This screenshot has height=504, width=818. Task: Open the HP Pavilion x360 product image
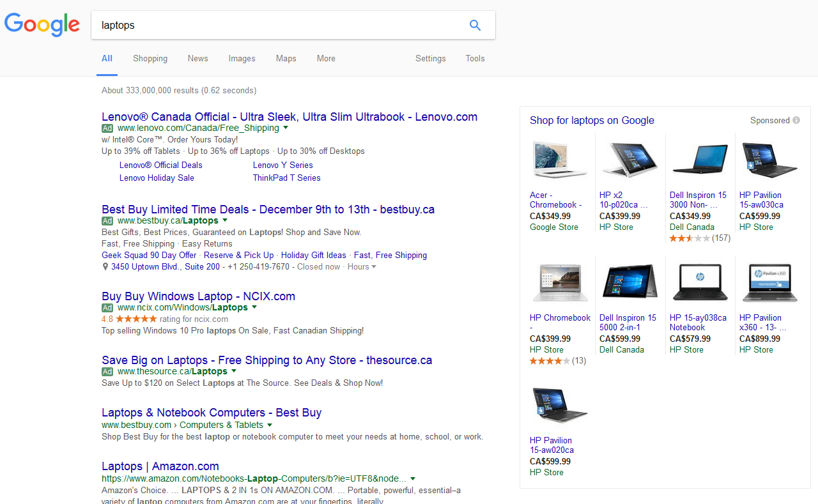769,282
